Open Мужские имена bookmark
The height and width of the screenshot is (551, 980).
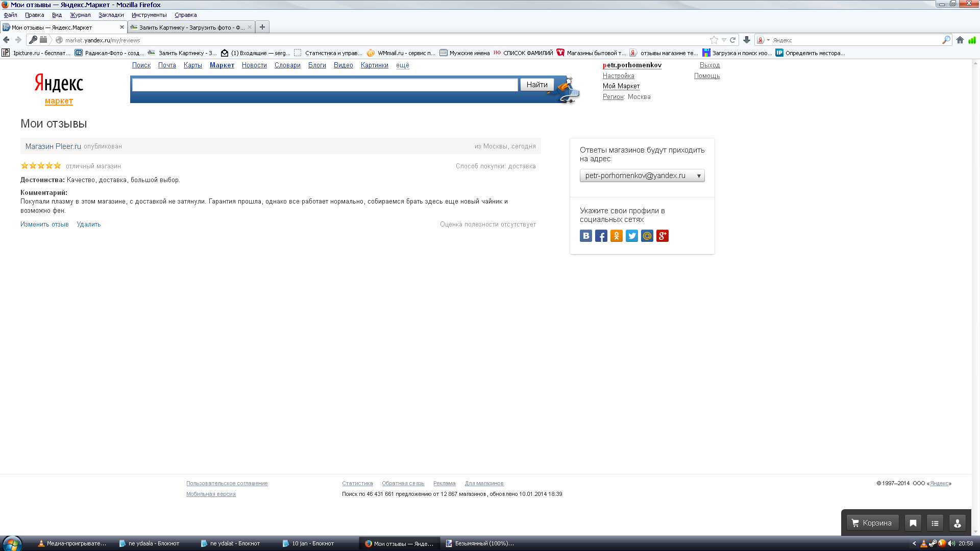[464, 53]
